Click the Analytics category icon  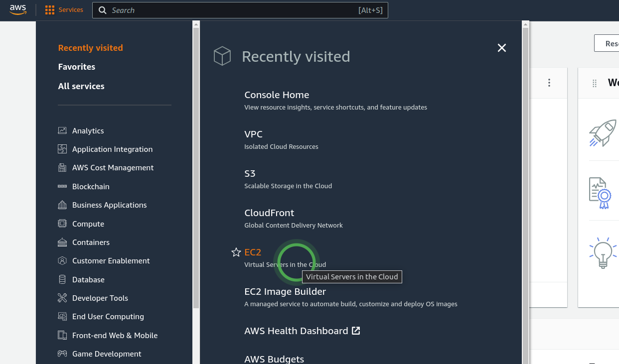pyautogui.click(x=62, y=130)
